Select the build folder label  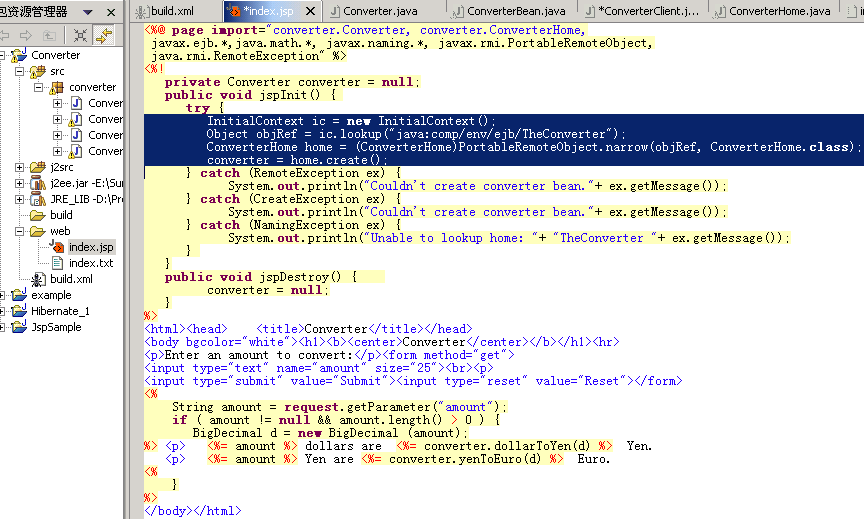61,215
